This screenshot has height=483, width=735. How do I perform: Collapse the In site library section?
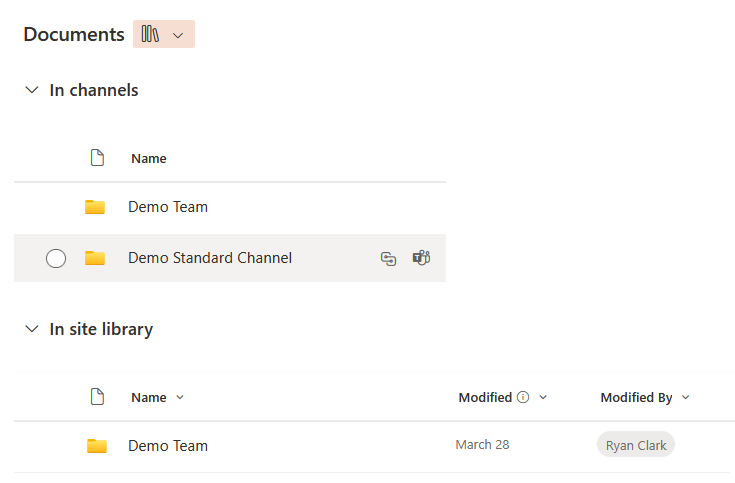point(31,329)
